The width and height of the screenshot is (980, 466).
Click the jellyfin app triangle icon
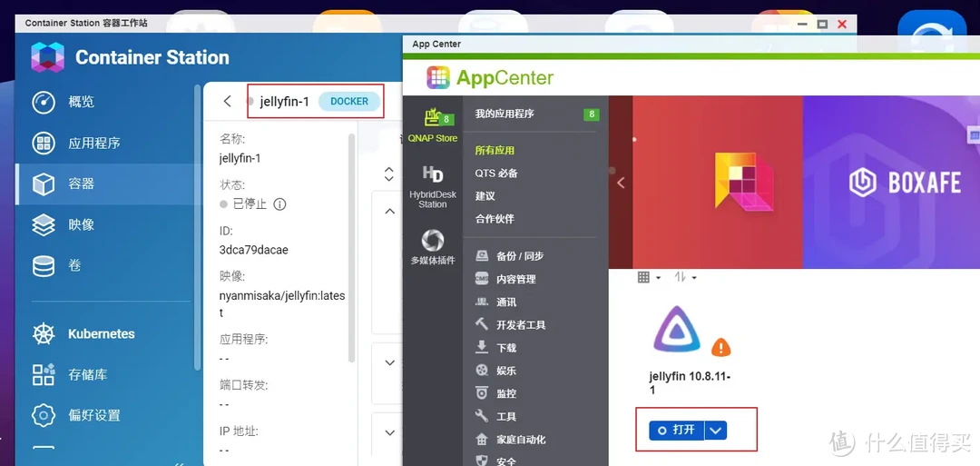pos(678,329)
